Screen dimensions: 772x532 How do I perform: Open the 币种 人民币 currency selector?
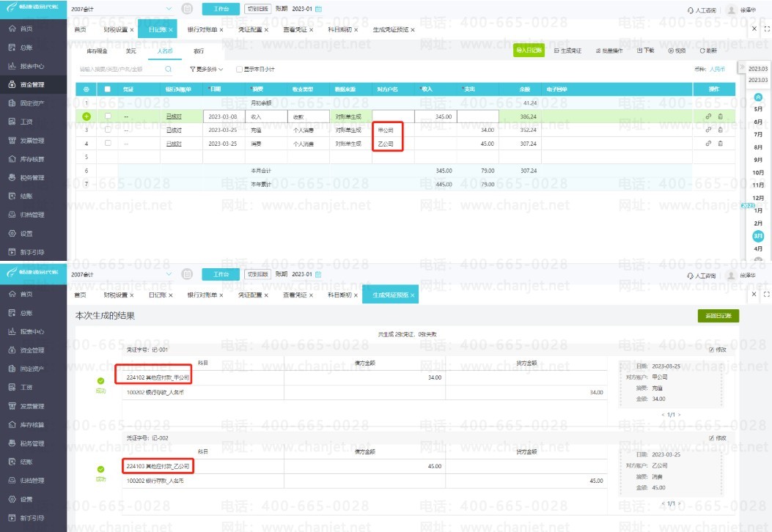tap(717, 70)
